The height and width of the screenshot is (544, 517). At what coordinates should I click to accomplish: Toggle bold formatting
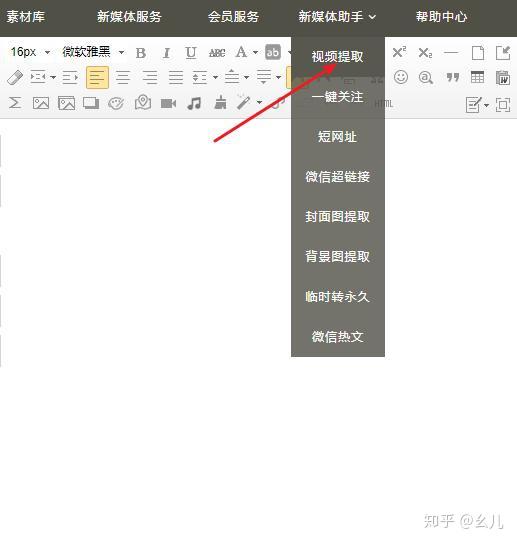click(141, 53)
